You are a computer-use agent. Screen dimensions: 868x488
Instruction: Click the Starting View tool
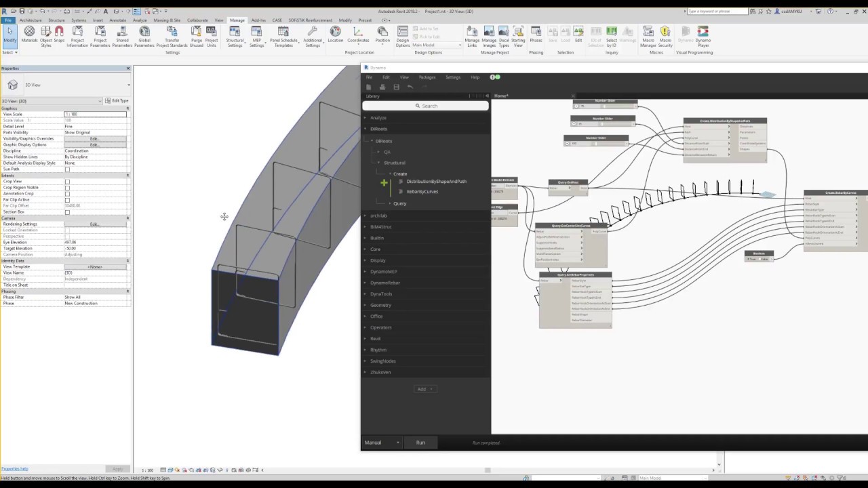(518, 37)
